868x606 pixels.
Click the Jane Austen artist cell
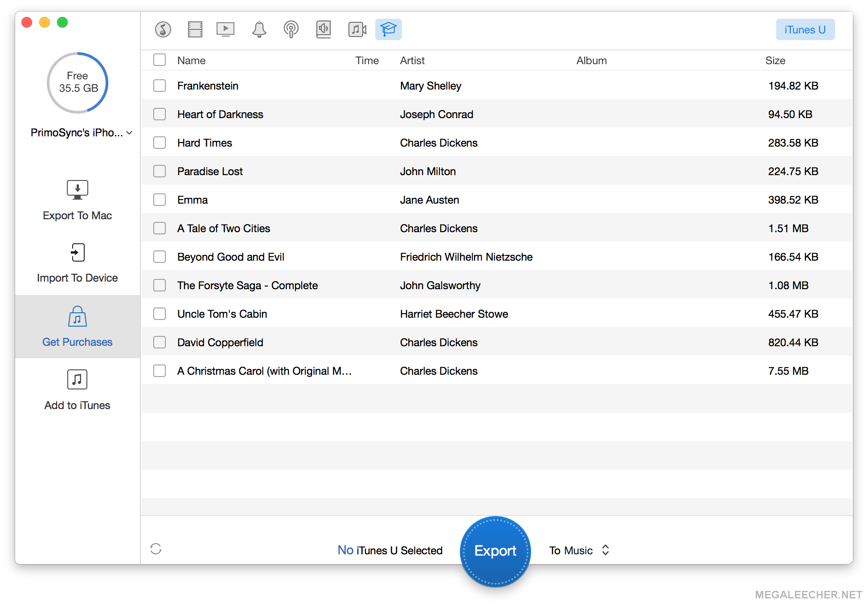point(430,200)
